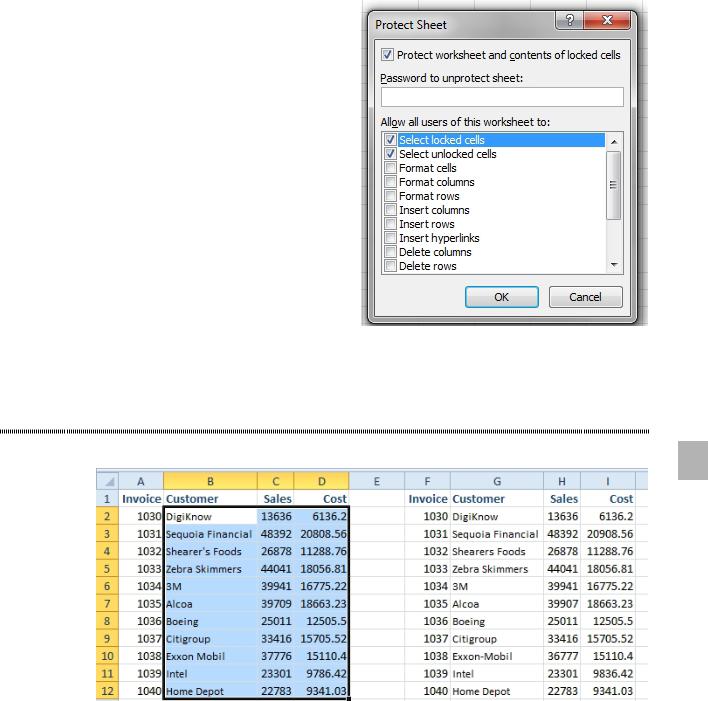Uncheck Protect worksheet and contents of locked cells
The image size is (708, 701).
tap(387, 55)
